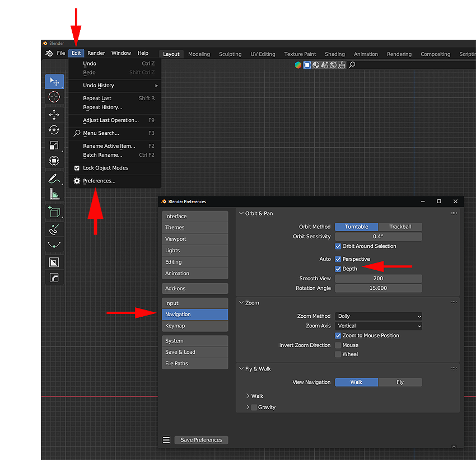476x460 pixels.
Task: Open the Add-ons preferences section
Action: (195, 289)
